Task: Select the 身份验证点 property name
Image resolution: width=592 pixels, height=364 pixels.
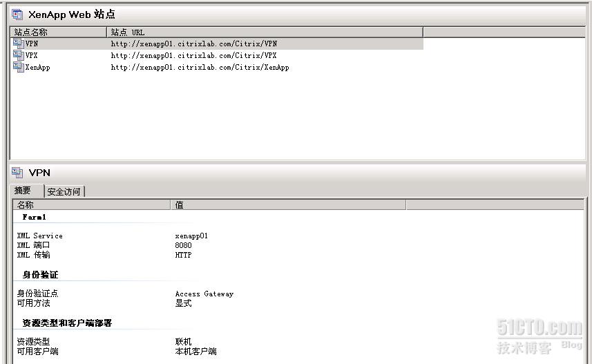Action: 37,294
